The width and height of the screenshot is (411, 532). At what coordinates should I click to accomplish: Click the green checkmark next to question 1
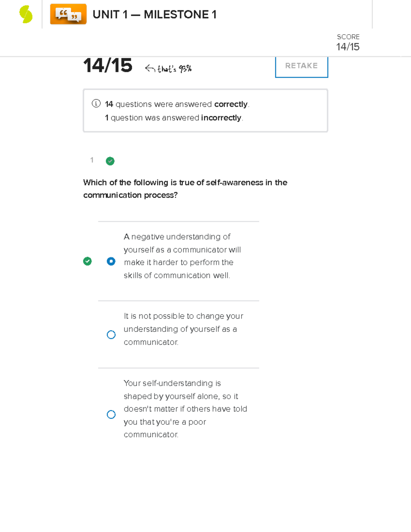[x=110, y=161]
